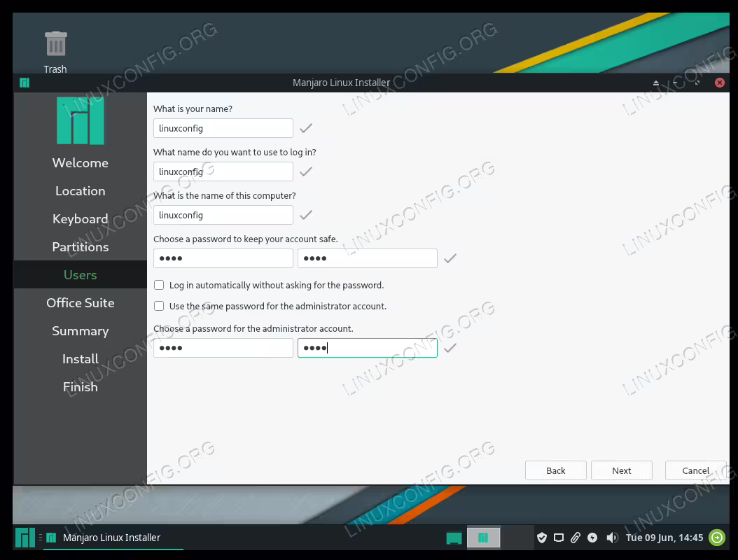This screenshot has width=738, height=560.
Task: Click the volume speaker icon
Action: (612, 538)
